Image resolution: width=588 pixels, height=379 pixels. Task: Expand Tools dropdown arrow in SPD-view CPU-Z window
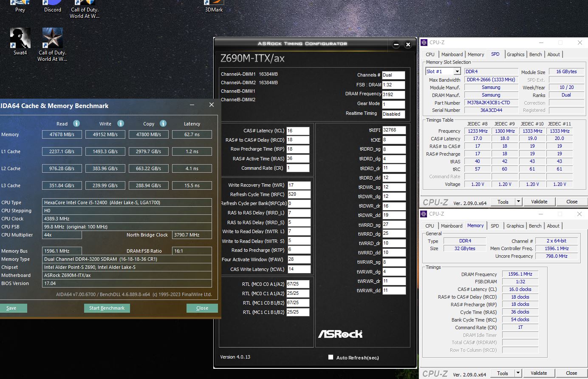518,202
